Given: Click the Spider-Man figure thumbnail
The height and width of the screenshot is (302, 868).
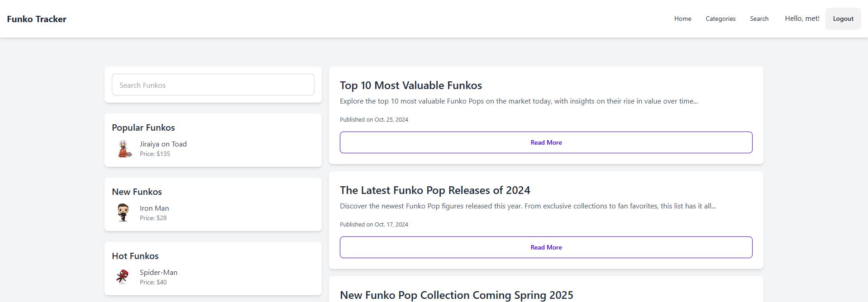Looking at the screenshot, I should (x=123, y=277).
